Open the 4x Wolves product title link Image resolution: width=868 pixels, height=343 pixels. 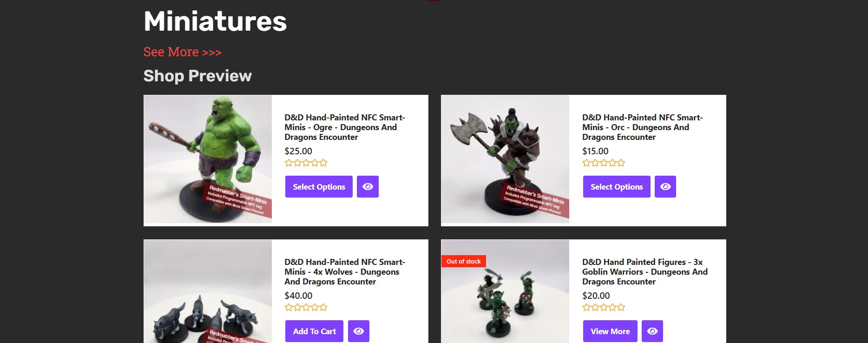click(x=345, y=272)
